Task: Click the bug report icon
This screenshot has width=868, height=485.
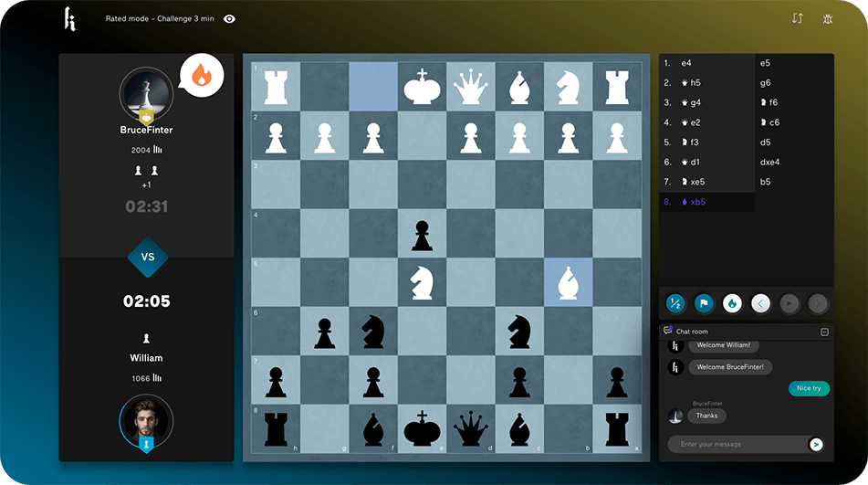Action: click(x=827, y=18)
